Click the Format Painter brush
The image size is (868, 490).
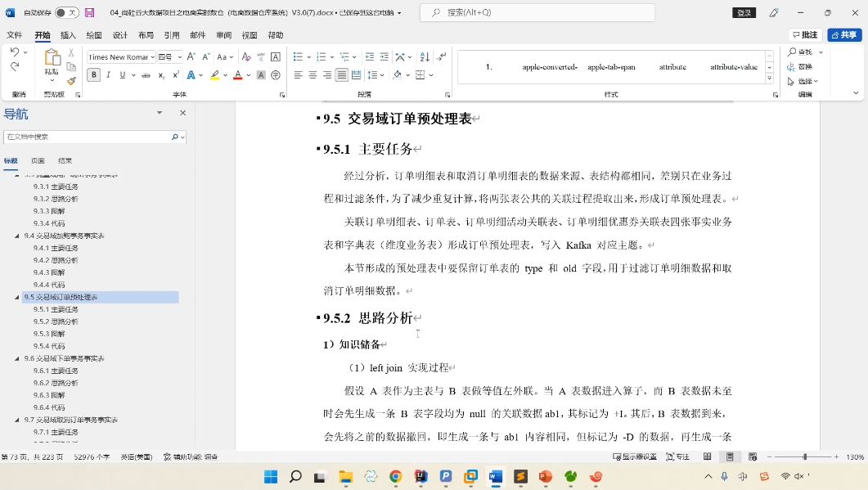pyautogui.click(x=71, y=81)
